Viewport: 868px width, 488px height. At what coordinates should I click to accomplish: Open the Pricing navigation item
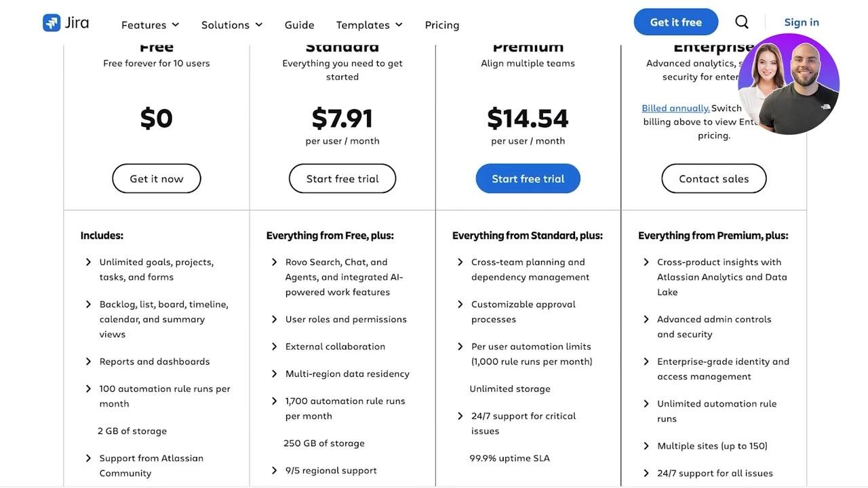coord(442,24)
